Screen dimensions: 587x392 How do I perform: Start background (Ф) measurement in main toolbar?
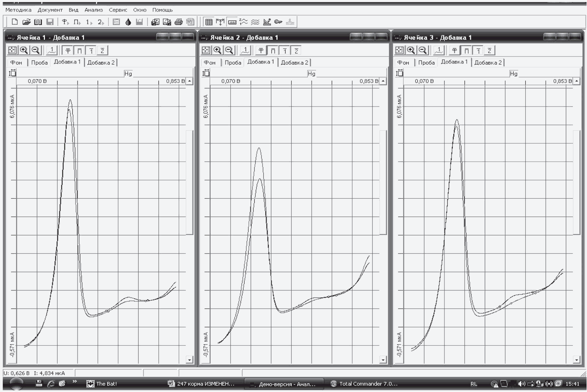point(65,22)
